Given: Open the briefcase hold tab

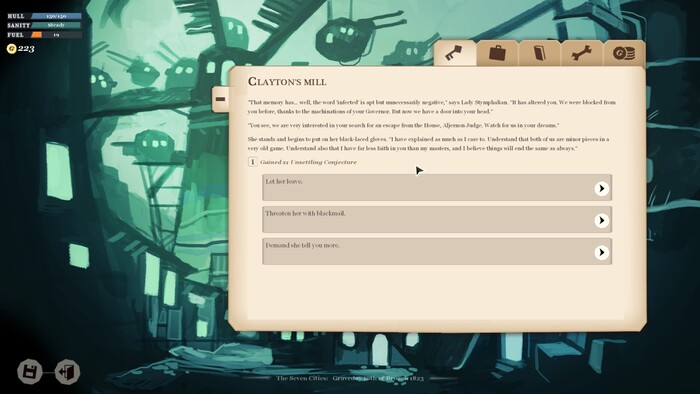Looking at the screenshot, I should pos(497,53).
